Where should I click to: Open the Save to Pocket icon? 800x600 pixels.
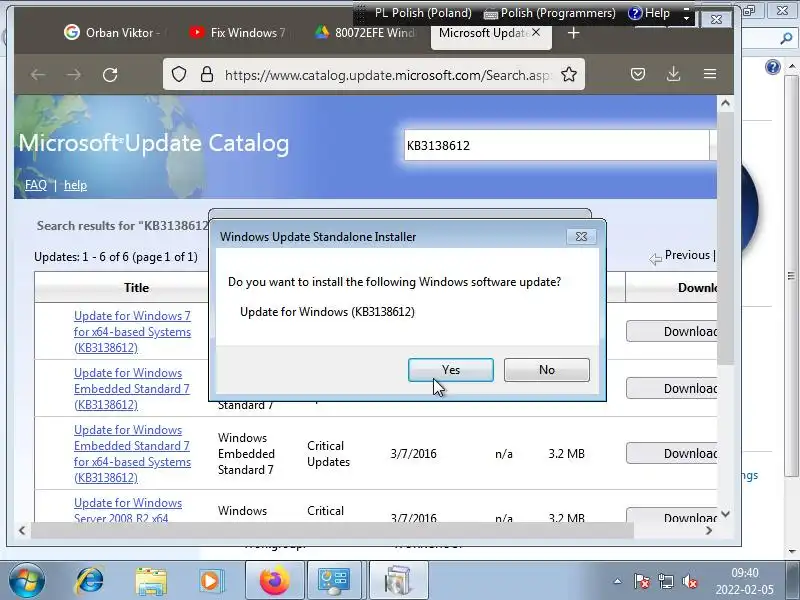[638, 74]
